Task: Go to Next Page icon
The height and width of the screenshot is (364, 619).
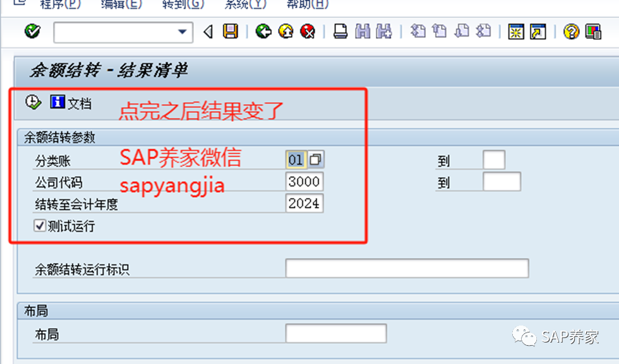Action: tap(462, 31)
